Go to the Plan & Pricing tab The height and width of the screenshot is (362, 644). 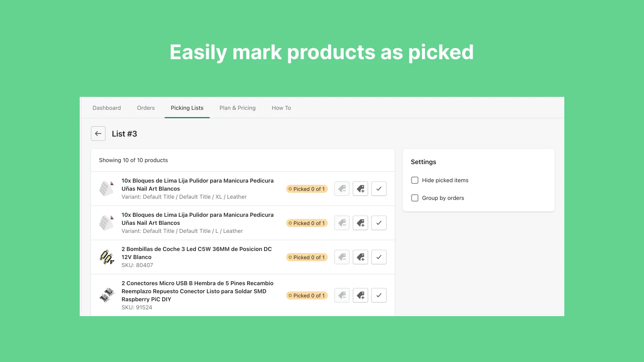click(x=237, y=108)
